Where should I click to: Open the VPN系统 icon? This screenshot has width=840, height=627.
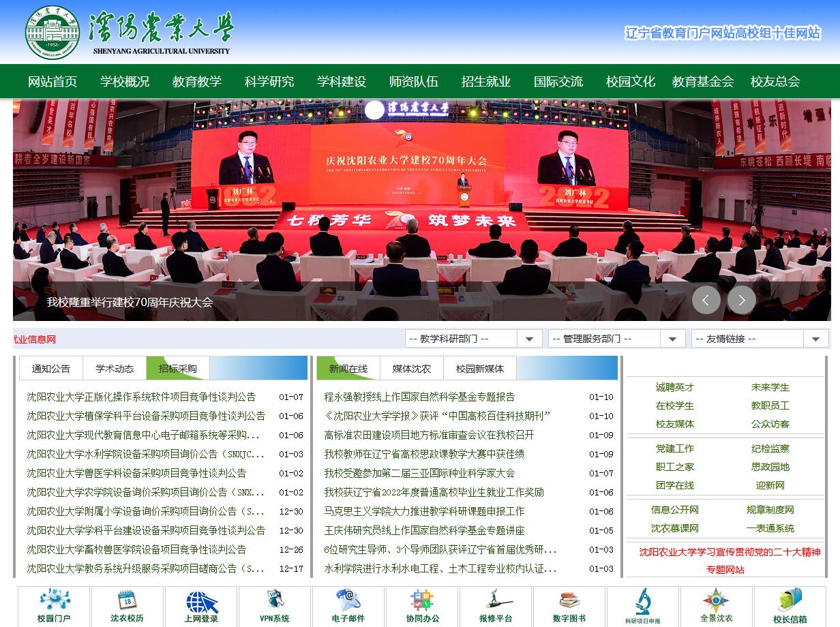(x=275, y=606)
